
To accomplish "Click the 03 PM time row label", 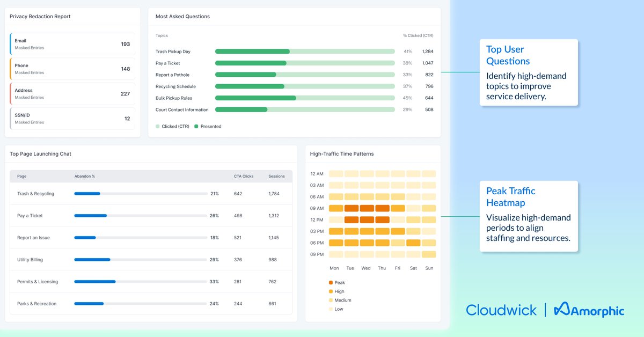I will coord(317,231).
